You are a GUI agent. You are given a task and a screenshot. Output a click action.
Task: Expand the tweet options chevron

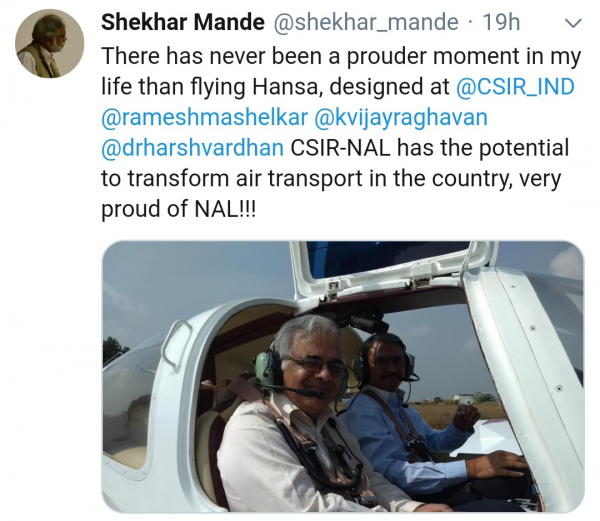click(573, 23)
